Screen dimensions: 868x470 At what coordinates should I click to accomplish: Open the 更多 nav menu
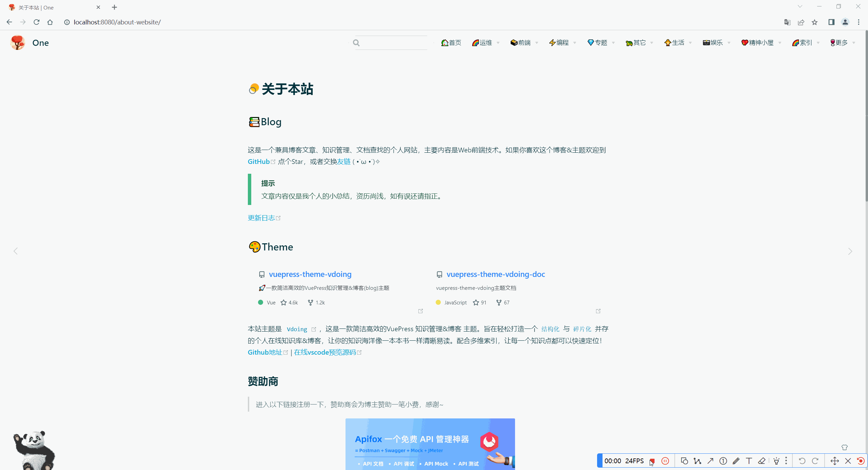point(843,43)
